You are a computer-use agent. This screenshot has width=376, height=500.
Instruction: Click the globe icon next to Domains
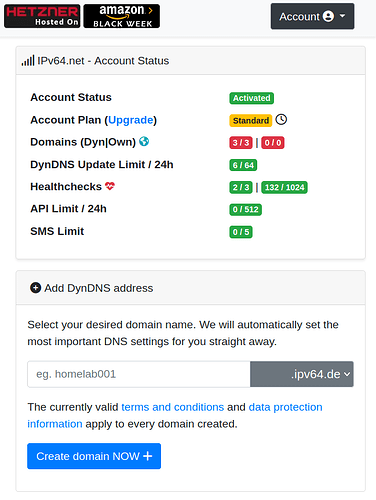144,142
